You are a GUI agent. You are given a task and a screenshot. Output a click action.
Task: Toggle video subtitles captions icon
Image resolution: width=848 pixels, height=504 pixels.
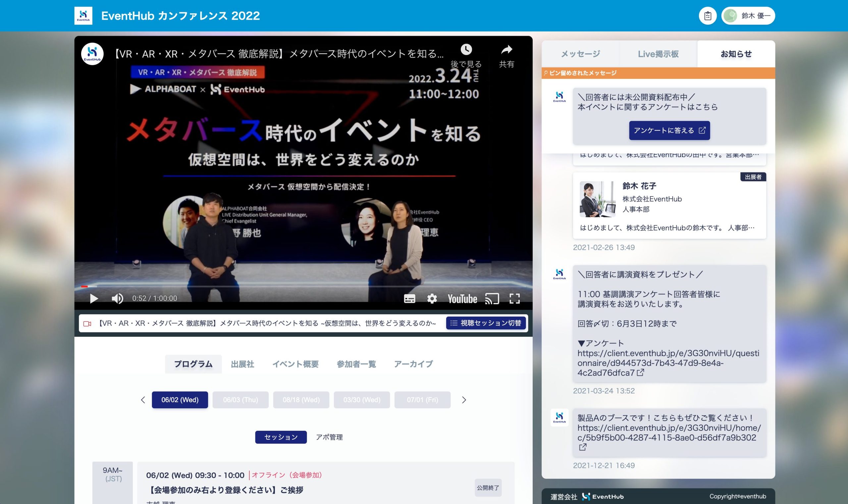click(409, 299)
